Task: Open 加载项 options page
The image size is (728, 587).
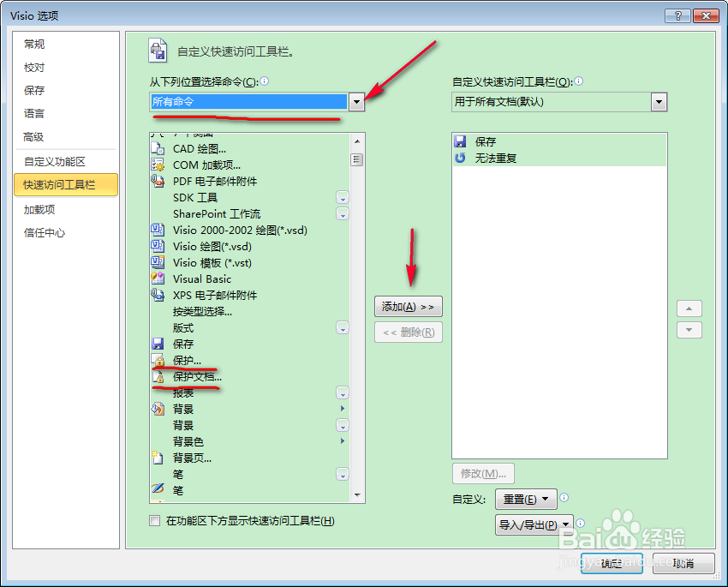Action: pos(39,209)
